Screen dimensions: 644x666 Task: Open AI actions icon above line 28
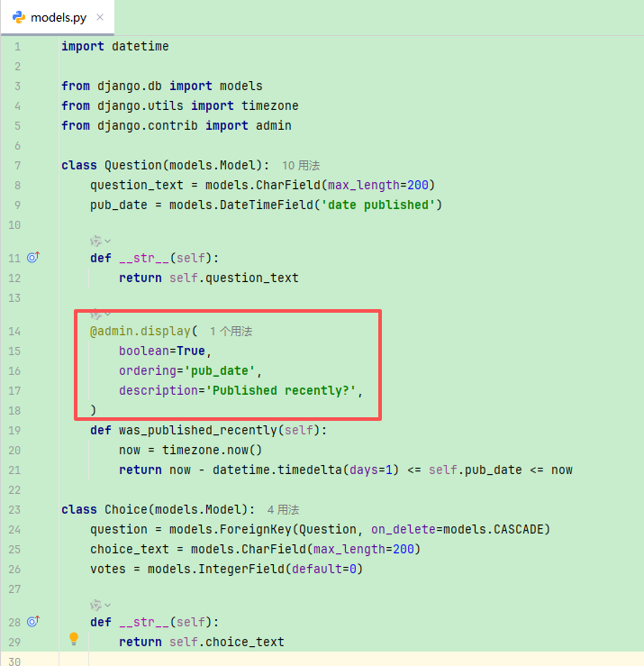(95, 605)
